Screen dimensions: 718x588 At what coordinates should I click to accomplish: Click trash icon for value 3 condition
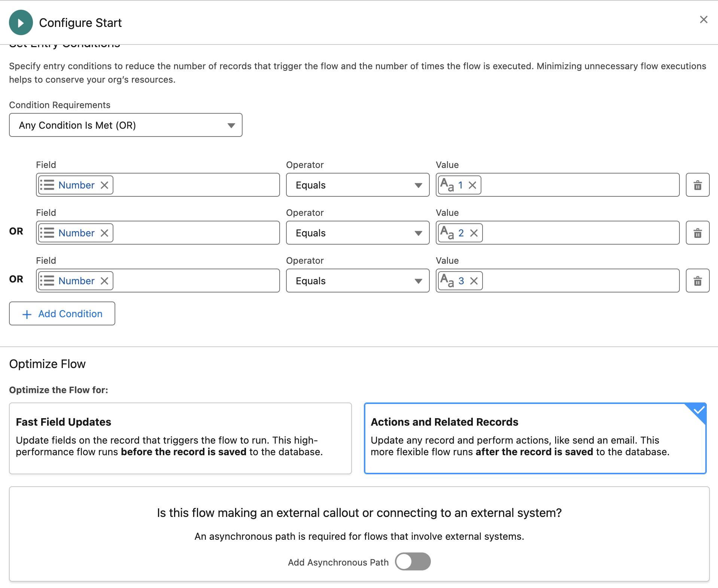pyautogui.click(x=697, y=281)
